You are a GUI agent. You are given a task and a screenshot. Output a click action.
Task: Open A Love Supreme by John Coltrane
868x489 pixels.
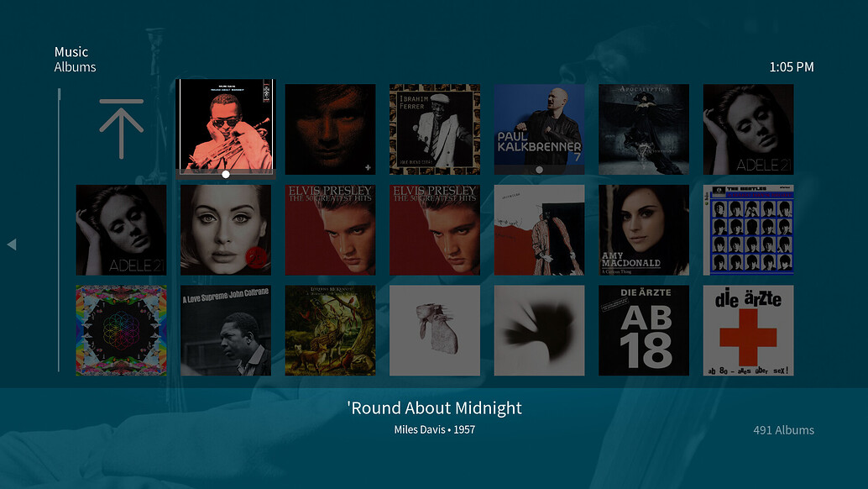pos(226,330)
